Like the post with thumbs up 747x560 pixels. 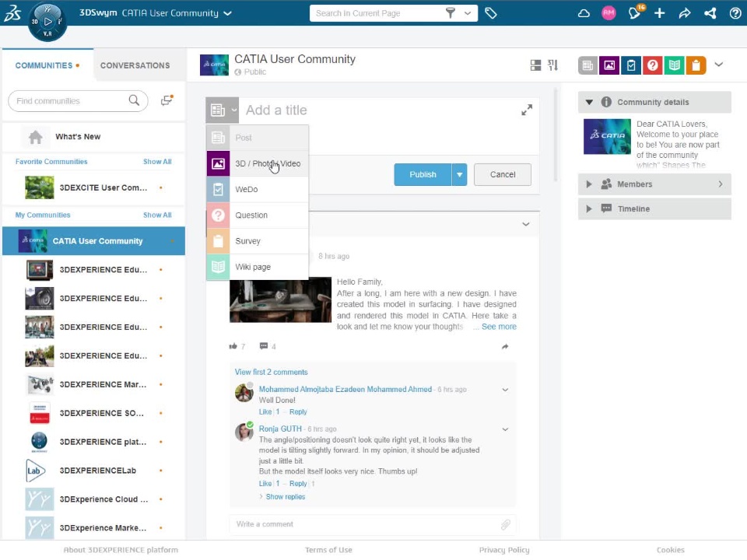tap(233, 346)
